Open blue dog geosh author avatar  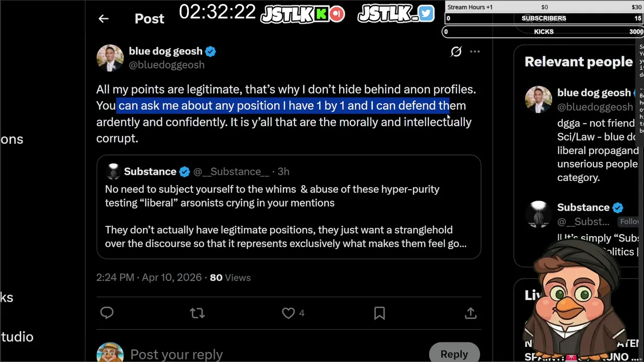click(x=110, y=58)
